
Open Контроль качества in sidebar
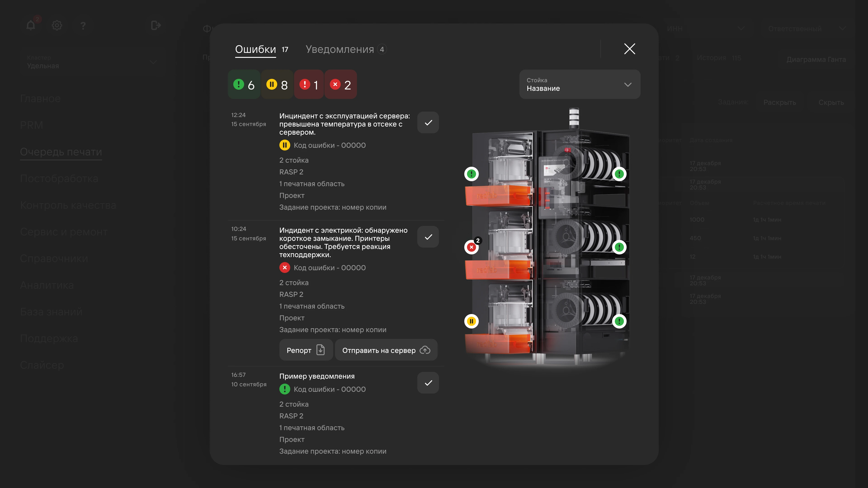pyautogui.click(x=68, y=205)
